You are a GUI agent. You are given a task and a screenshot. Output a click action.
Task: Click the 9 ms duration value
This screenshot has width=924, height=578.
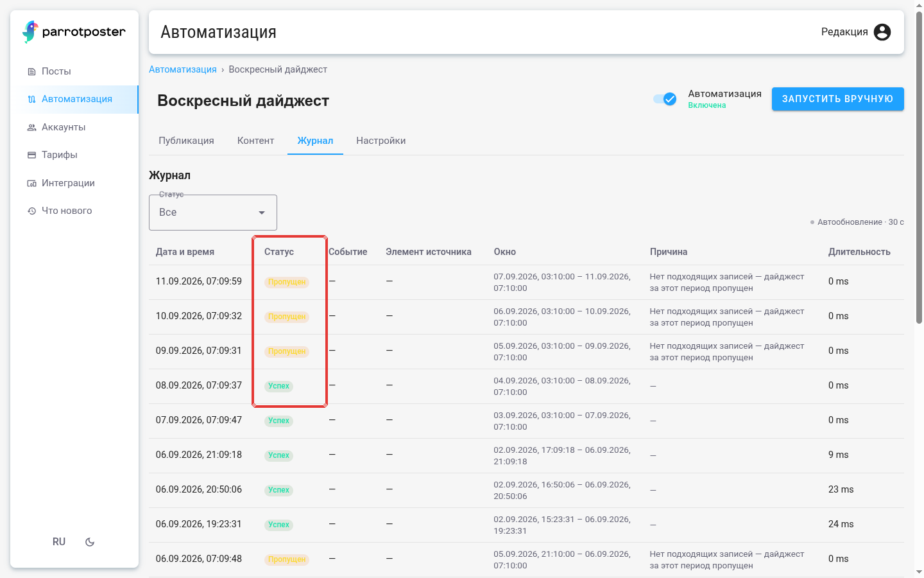pos(839,455)
